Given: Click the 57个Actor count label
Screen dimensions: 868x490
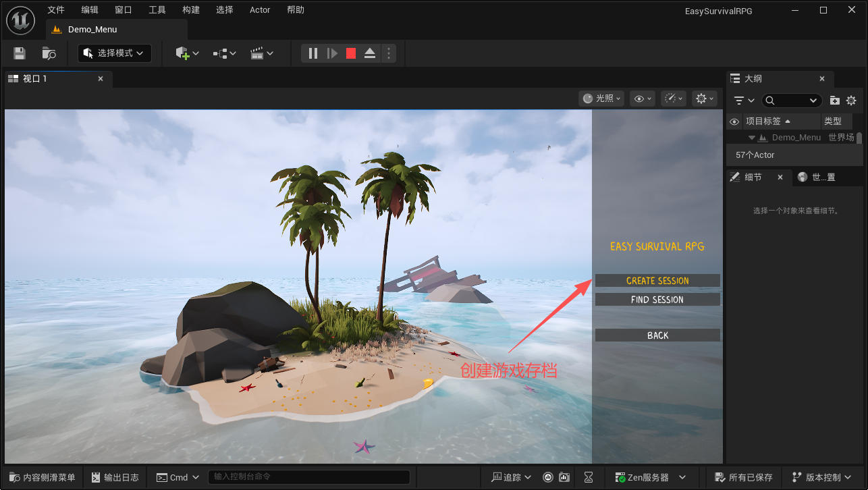Looking at the screenshot, I should coord(755,155).
